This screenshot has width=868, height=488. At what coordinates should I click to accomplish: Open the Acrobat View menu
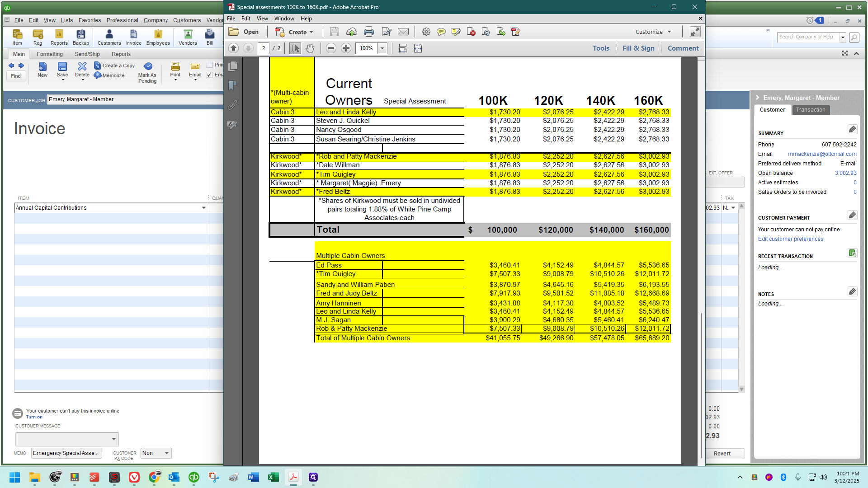262,19
